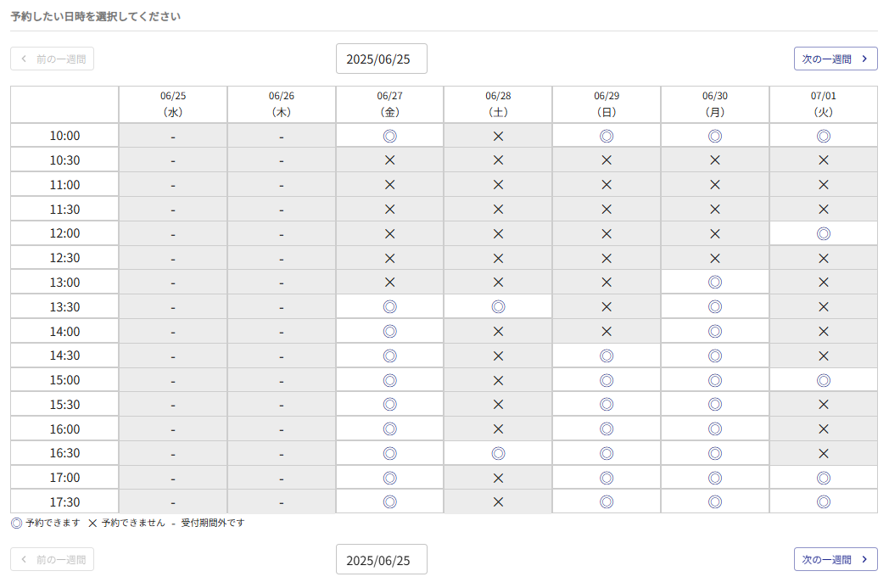This screenshot has height=588, width=889.
Task: Click bottom 前の一週間 previous week button
Action: click(53, 559)
